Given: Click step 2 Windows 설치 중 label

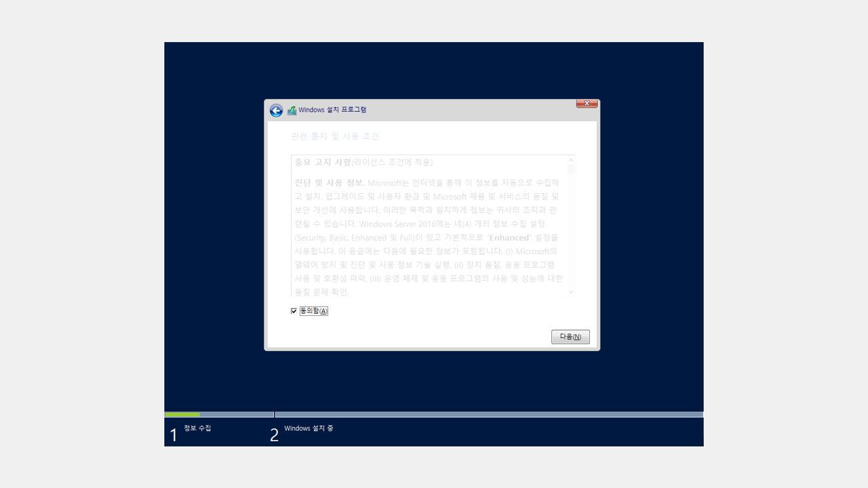Looking at the screenshot, I should tap(309, 428).
